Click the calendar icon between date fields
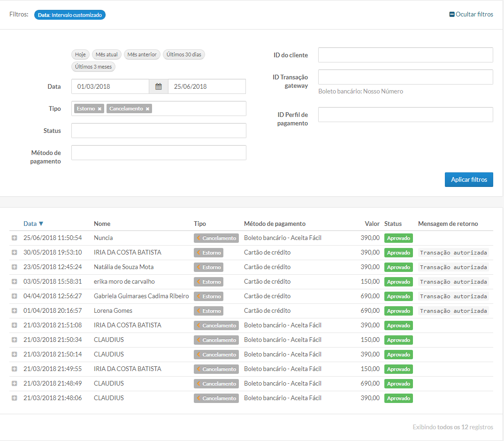The width and height of the screenshot is (504, 441). point(159,86)
